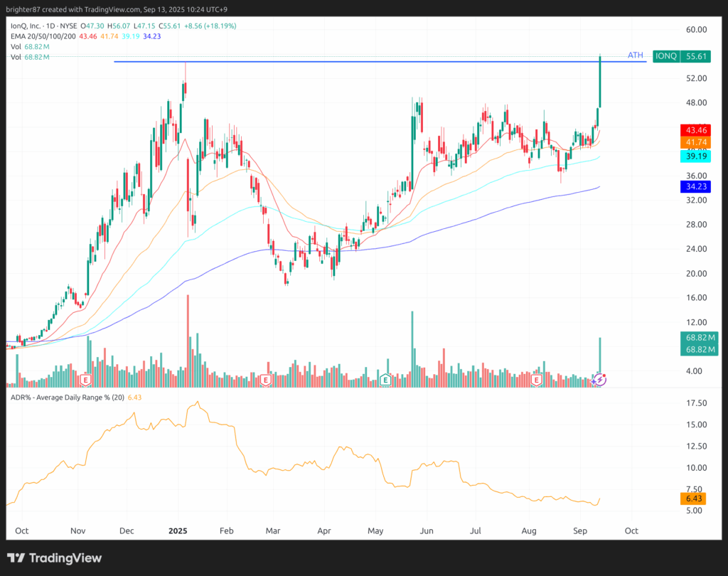Click the Jul label on time axis

(x=476, y=530)
